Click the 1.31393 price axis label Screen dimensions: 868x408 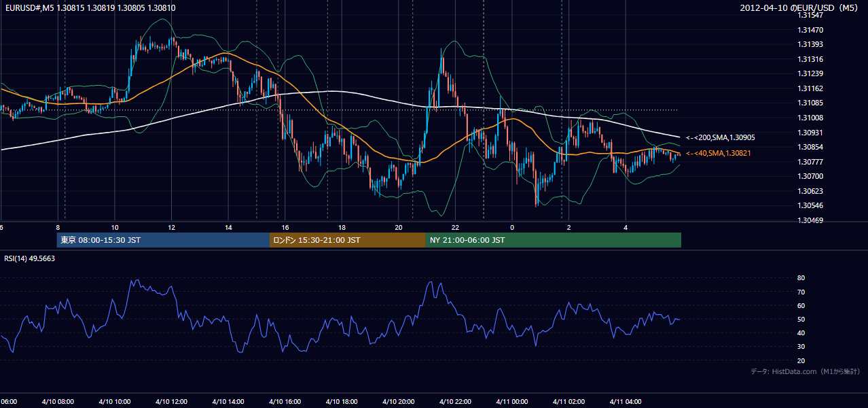[x=810, y=44]
